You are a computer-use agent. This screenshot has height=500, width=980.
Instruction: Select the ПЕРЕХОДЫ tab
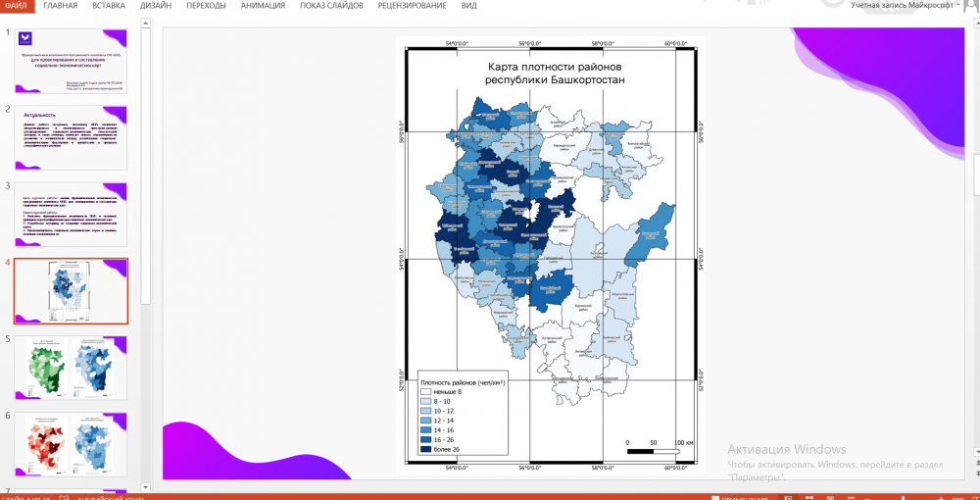(208, 6)
